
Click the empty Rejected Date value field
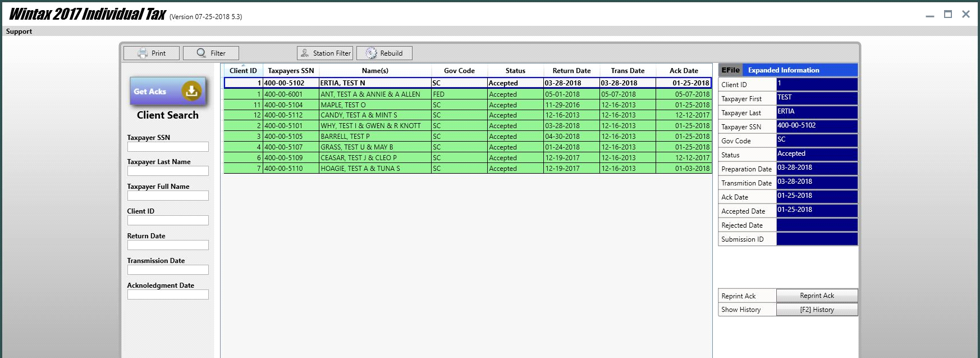817,225
